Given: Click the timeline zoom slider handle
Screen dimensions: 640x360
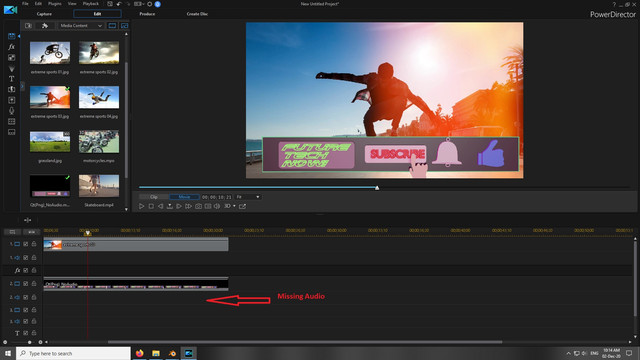Looking at the screenshot, I should point(29,342).
